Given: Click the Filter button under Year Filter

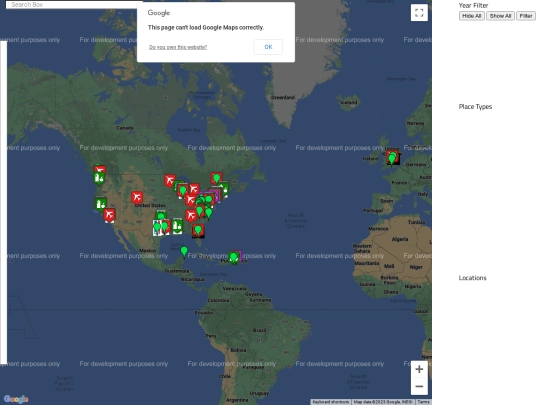Looking at the screenshot, I should (x=526, y=16).
